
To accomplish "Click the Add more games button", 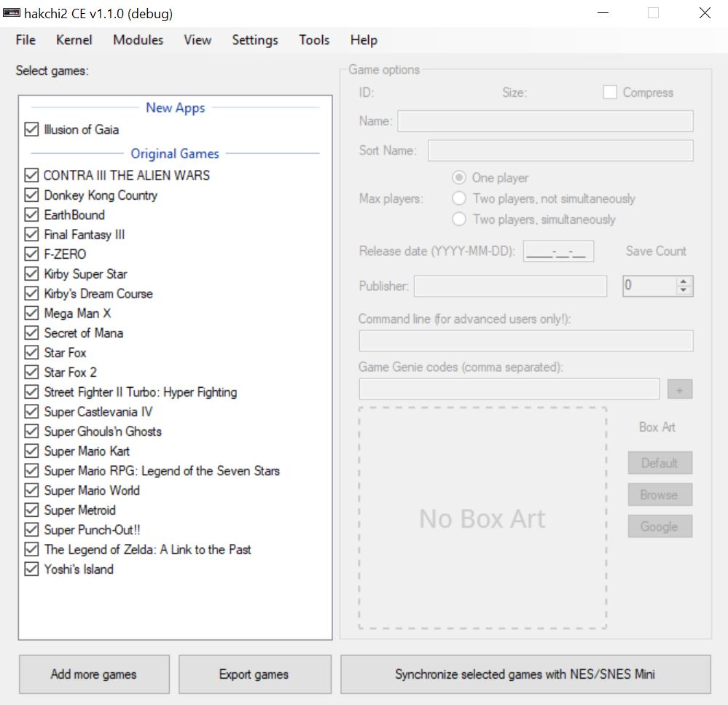I will tap(94, 674).
